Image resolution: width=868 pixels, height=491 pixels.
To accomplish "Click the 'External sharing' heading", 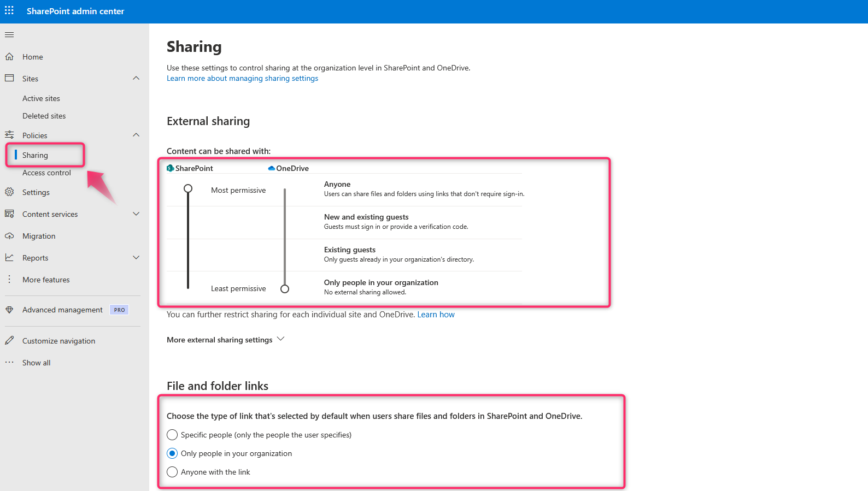I will [x=208, y=121].
